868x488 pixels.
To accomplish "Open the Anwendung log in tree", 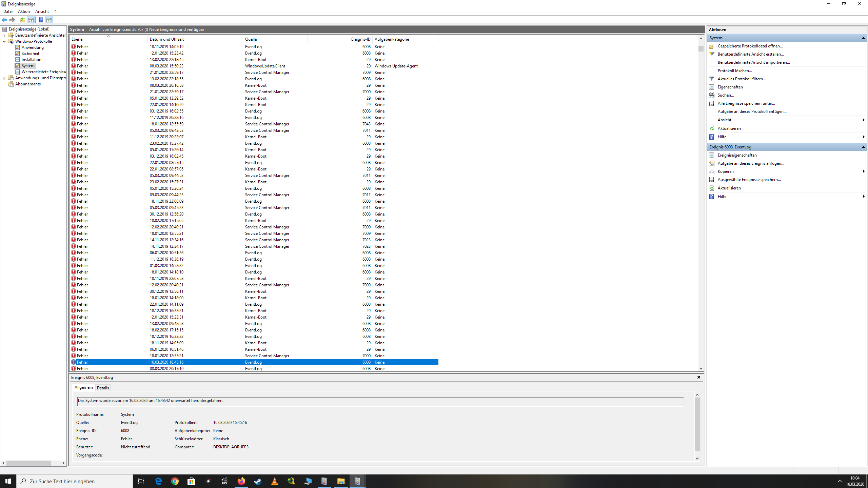I will click(x=33, y=47).
